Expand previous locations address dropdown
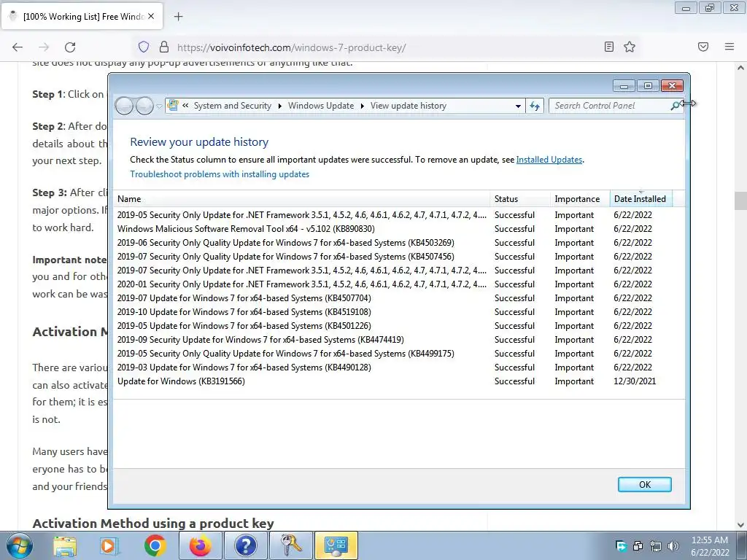This screenshot has height=560, width=747. (519, 106)
